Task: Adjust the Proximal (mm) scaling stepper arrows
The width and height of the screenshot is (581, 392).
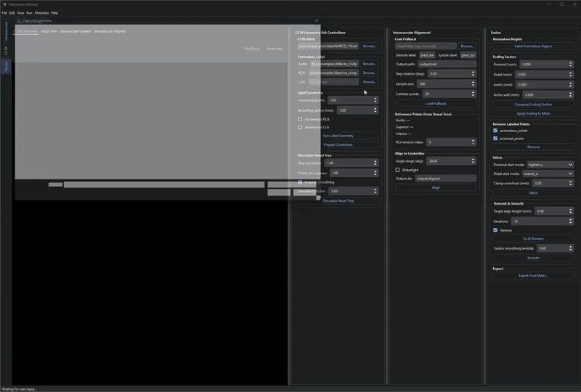Action: [571, 64]
